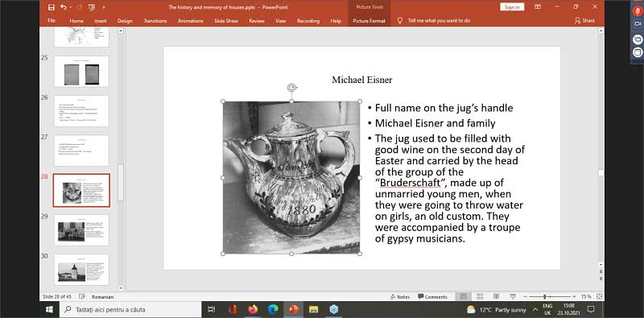Open Ribbon Display Options

point(538,7)
